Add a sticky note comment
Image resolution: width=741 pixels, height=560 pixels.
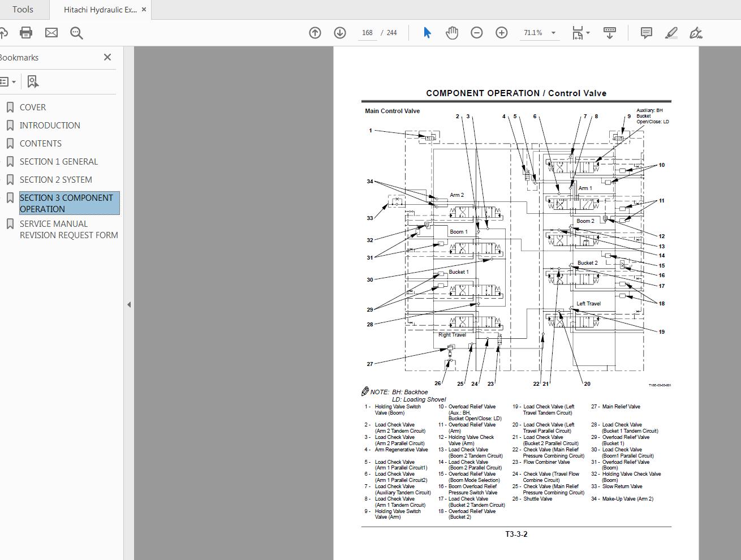point(646,32)
